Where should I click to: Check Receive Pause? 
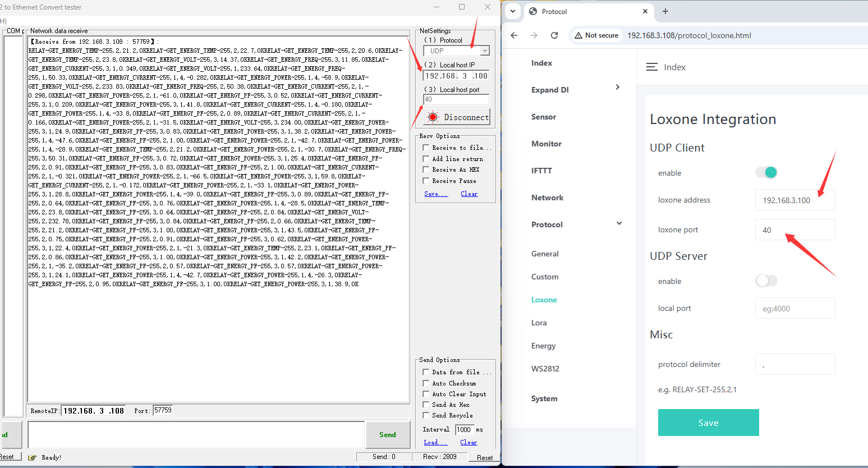(426, 181)
